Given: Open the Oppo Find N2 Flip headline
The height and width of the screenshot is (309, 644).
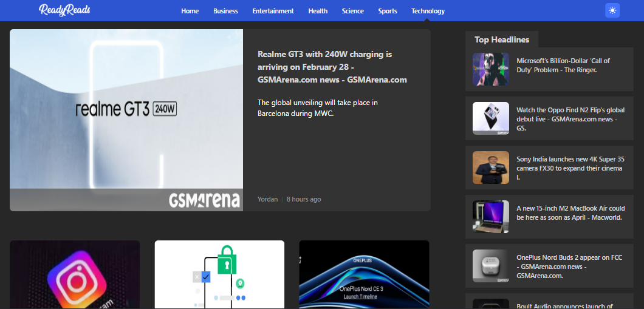Looking at the screenshot, I should [570, 119].
